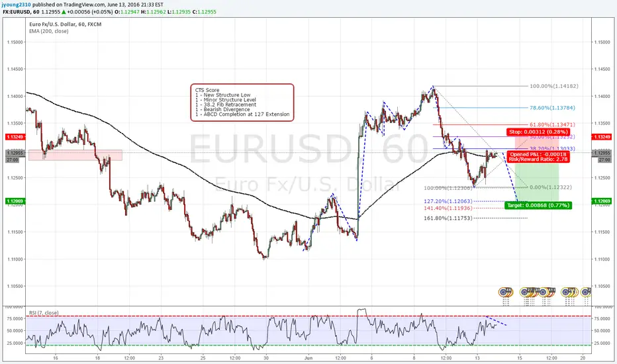Click the red Stop: 0.00312 (0.28%) label
Screen dimensions: 617x364
coord(538,132)
